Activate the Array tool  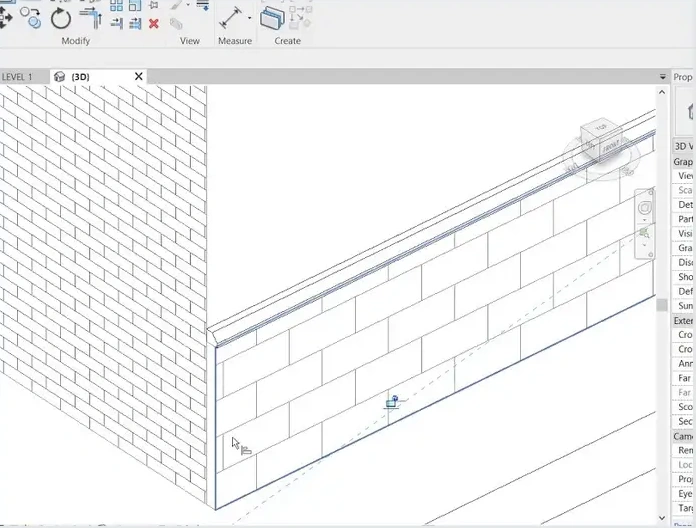pos(116,5)
